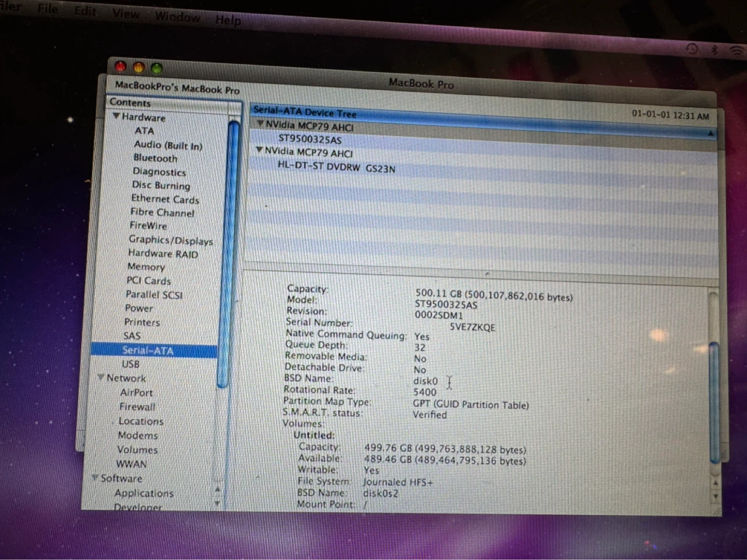The image size is (747, 560).
Task: Select Audio (Built In) in sidebar
Action: click(168, 145)
